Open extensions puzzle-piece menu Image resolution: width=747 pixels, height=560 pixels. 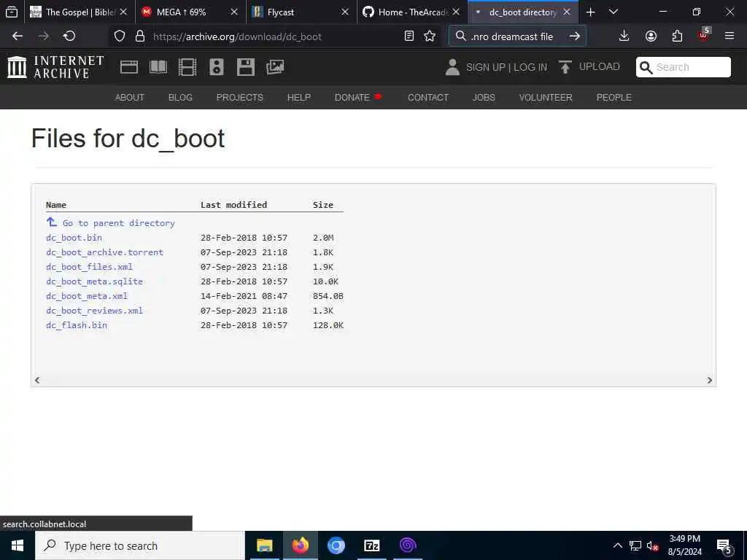point(677,36)
